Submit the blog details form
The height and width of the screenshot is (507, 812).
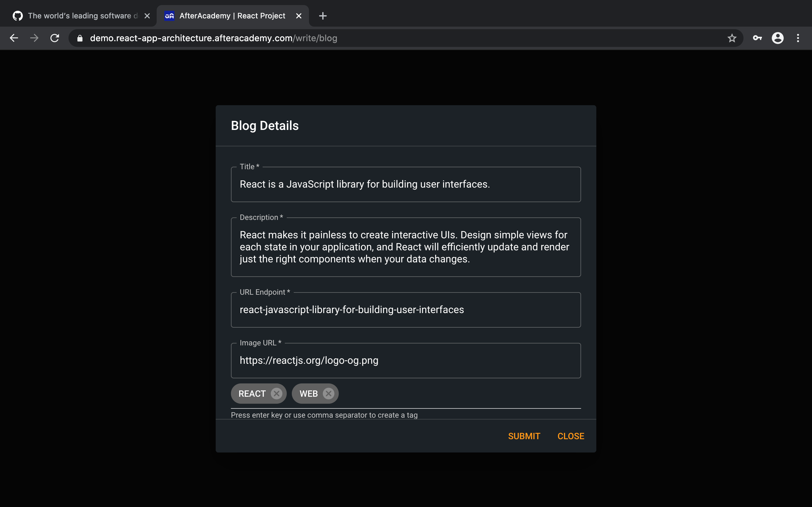point(524,436)
